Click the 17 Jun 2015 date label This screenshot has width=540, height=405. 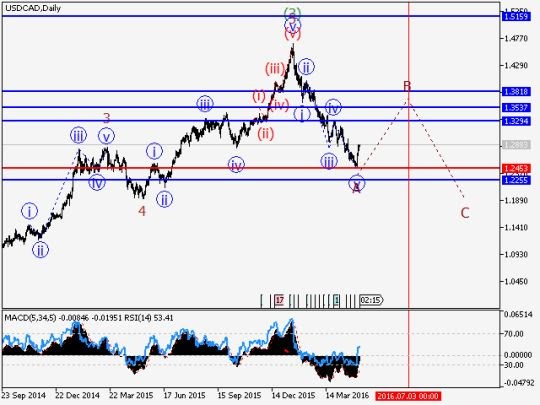[185, 395]
